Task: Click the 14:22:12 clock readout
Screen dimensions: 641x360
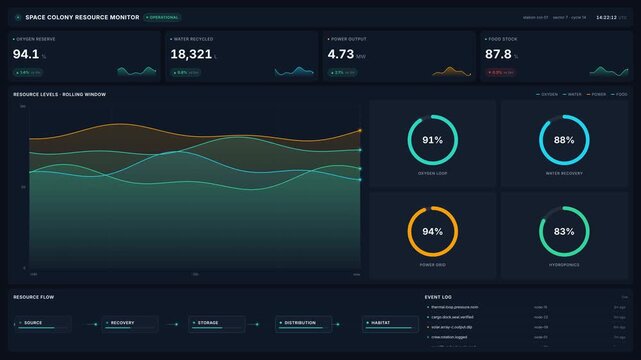Action: click(606, 18)
